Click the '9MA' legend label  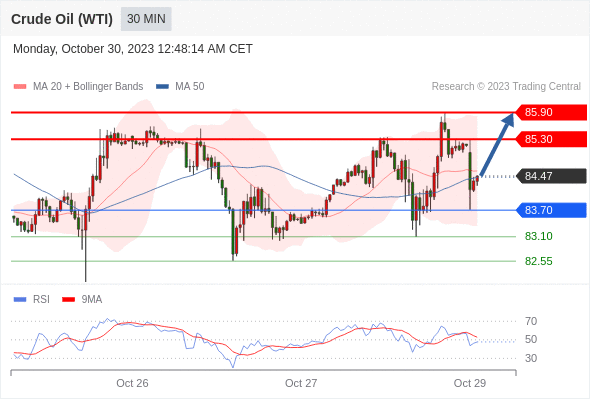[92, 300]
